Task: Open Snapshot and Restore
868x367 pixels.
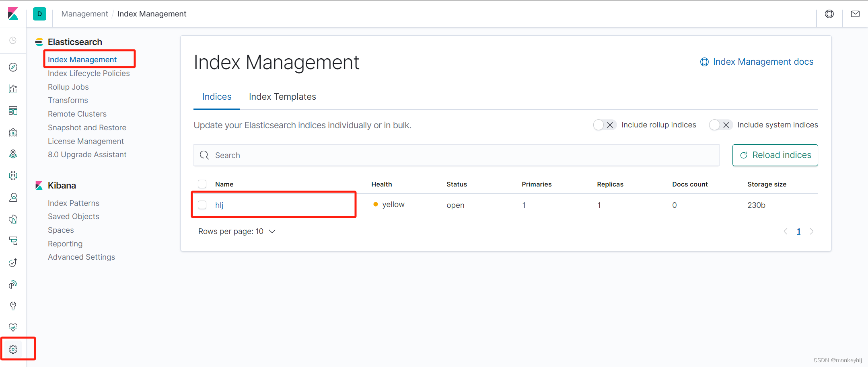Action: (x=87, y=127)
